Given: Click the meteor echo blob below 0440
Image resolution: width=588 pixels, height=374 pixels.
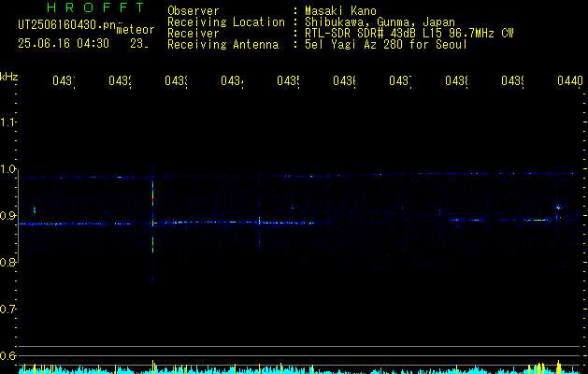Looking at the screenshot, I should point(558,208).
